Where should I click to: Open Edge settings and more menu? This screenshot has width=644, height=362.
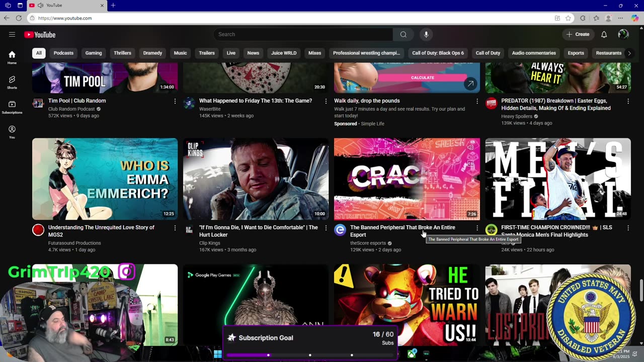point(620,18)
